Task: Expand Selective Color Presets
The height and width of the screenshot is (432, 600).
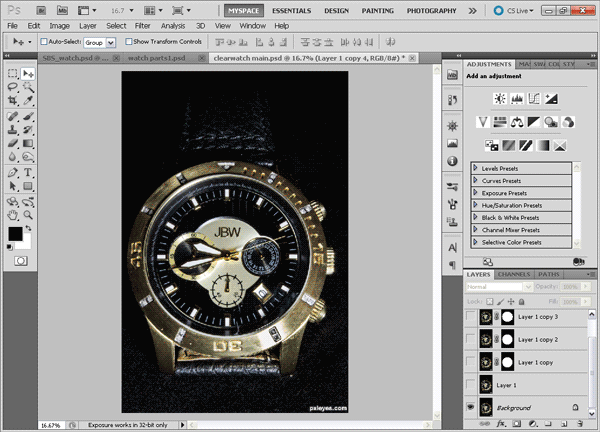Action: point(475,242)
